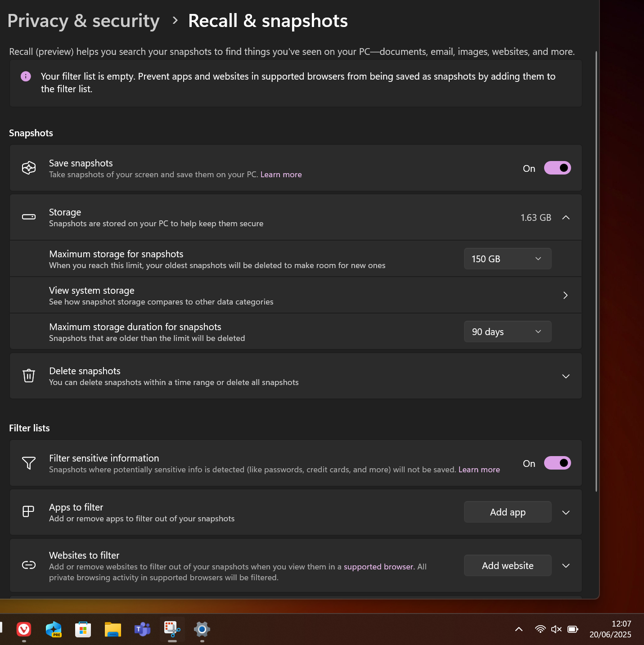The width and height of the screenshot is (644, 645).
Task: Click the Add app button
Action: [x=507, y=512]
